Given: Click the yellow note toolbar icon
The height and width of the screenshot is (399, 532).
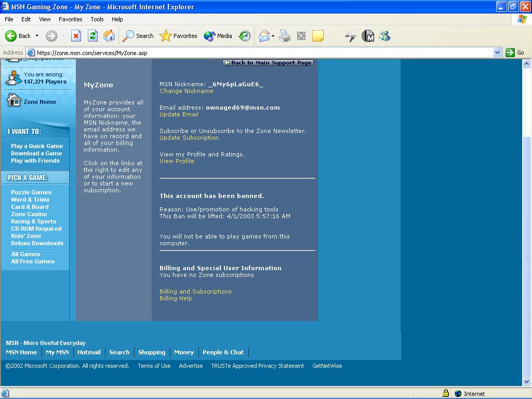Looking at the screenshot, I should point(317,36).
